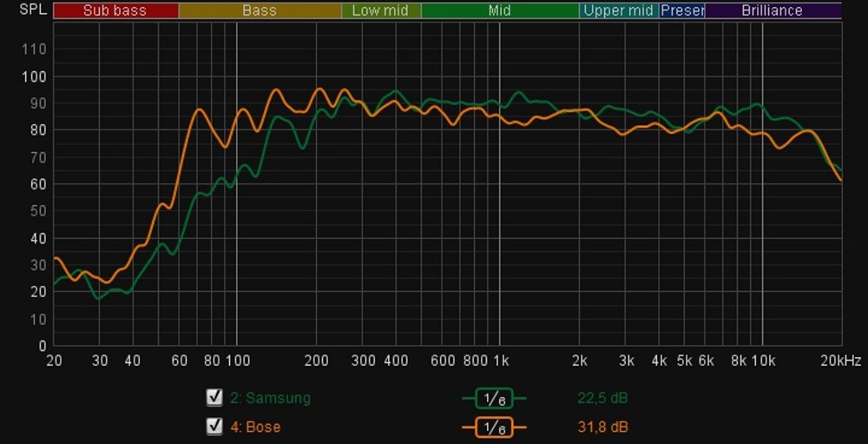Select the Upper mid band label
Viewport: 868px width, 444px height.
click(x=619, y=10)
